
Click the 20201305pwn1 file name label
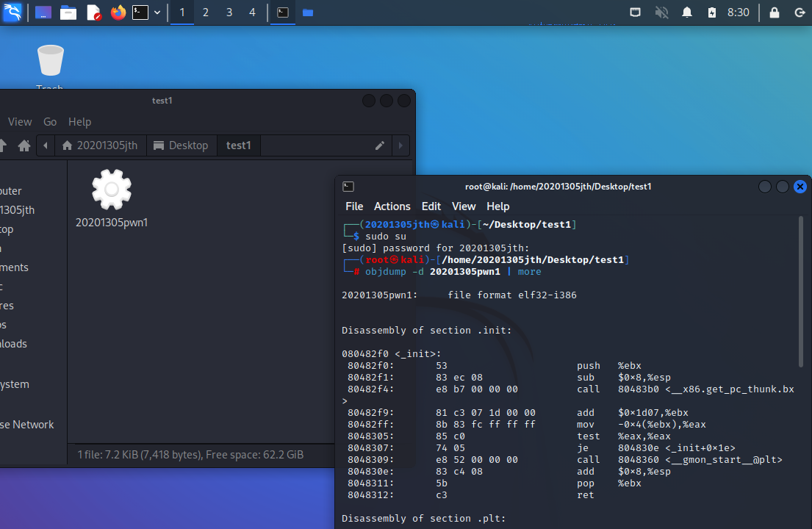point(112,223)
